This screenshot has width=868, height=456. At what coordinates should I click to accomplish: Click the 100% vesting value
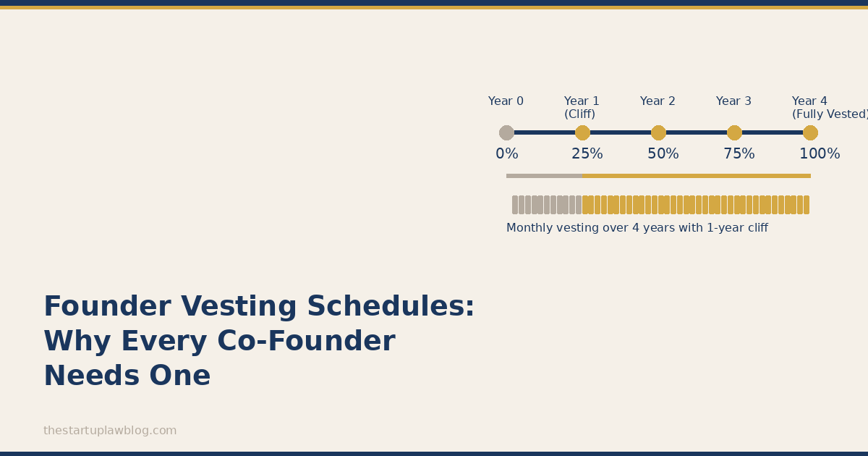pyautogui.click(x=820, y=154)
